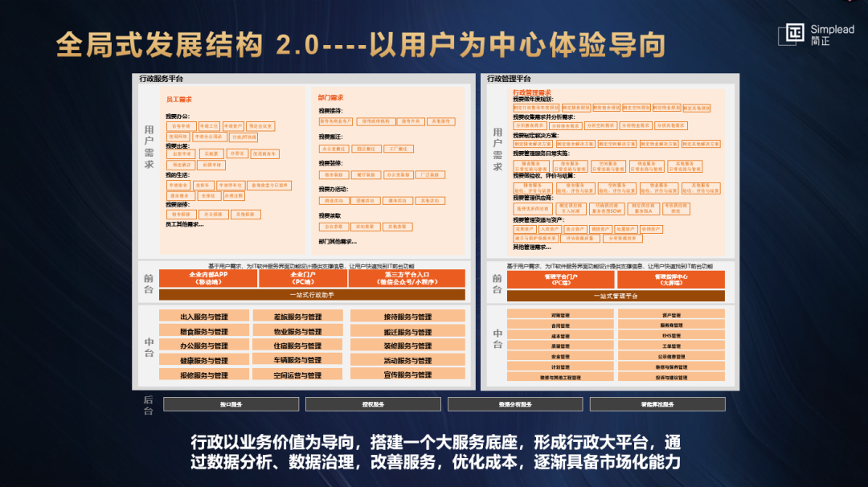
Task: Click the 使用商务车 tag
Action: tap(265, 153)
